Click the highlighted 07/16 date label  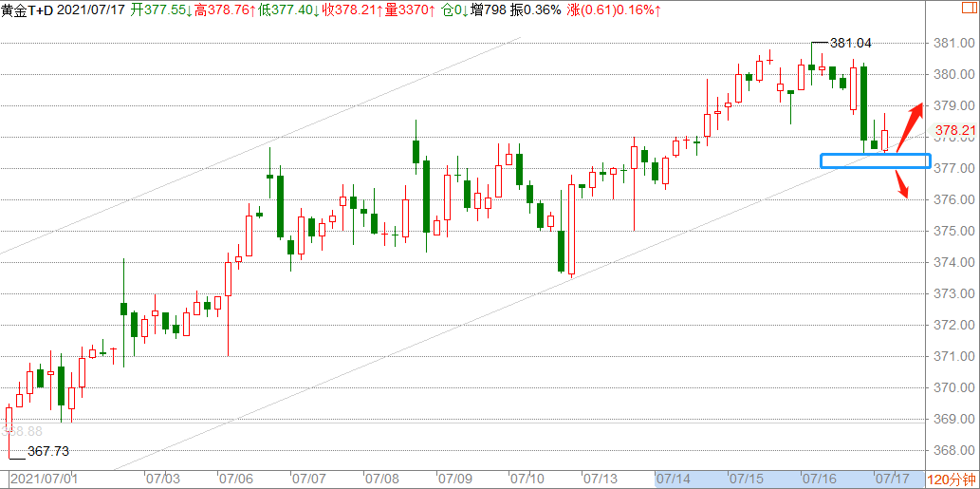pyautogui.click(x=819, y=480)
